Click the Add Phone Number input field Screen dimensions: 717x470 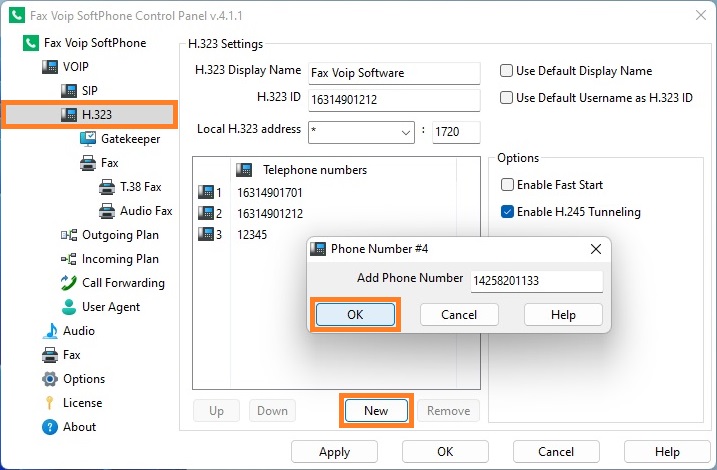tap(537, 281)
